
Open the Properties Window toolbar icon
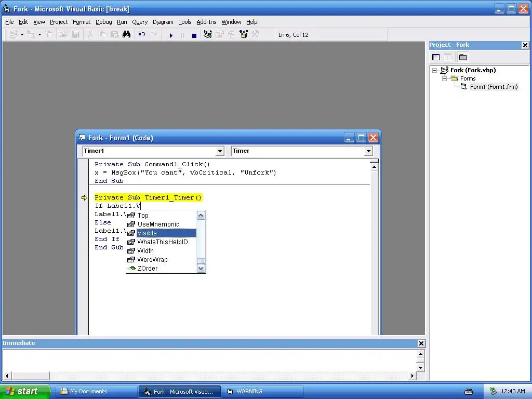(x=220, y=35)
